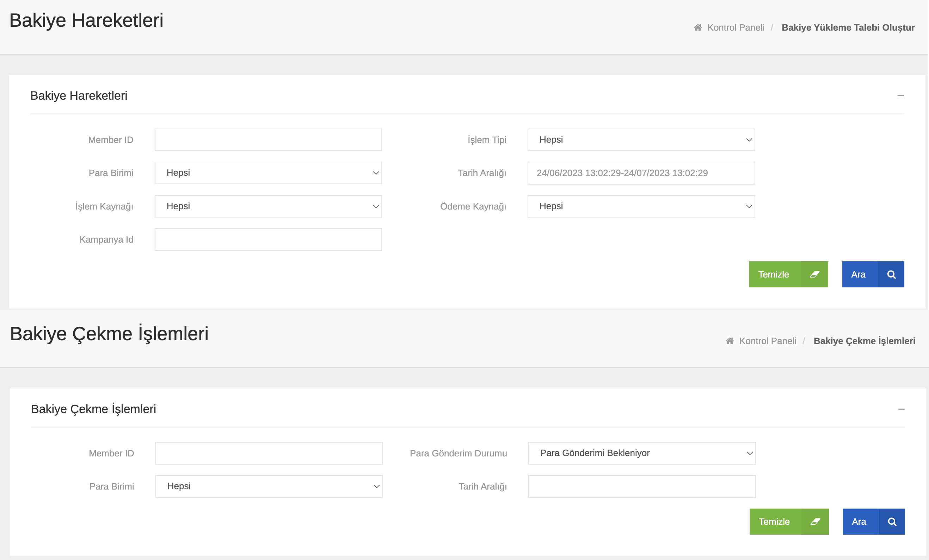This screenshot has width=929, height=560.
Task: Collapse the Bakiye Hareketleri panel with the minus icon
Action: pos(901,96)
